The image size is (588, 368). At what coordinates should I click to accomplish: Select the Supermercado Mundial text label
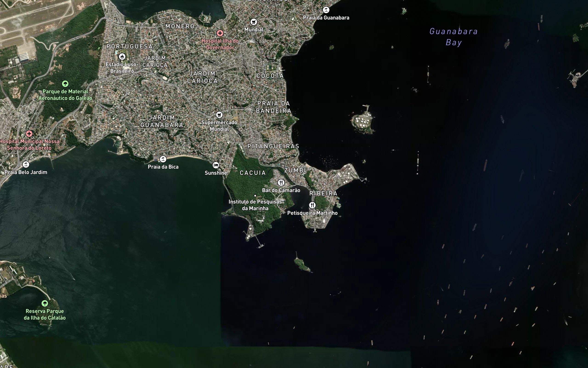point(219,126)
